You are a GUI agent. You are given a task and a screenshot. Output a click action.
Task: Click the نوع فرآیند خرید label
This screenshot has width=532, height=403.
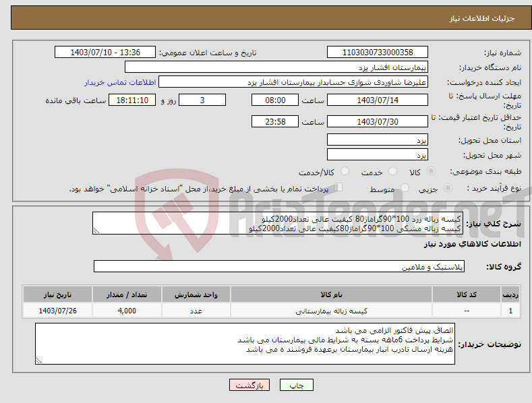click(x=494, y=188)
